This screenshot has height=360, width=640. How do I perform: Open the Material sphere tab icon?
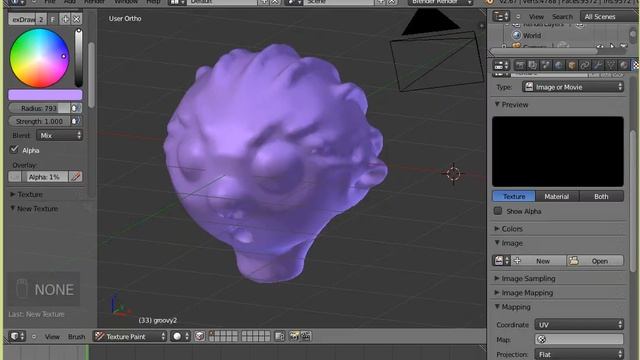[623, 65]
